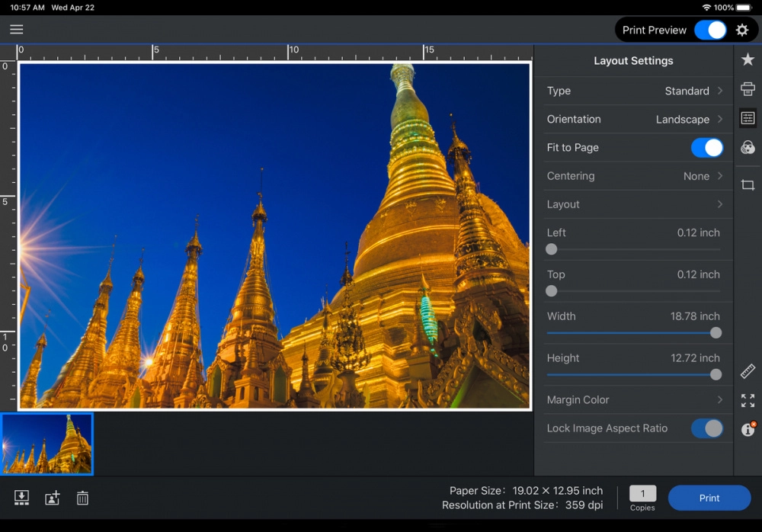Open the printer settings panel

pos(748,89)
